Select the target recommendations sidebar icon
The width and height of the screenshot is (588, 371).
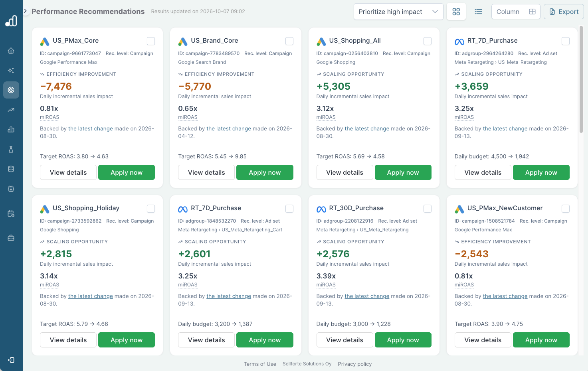[x=11, y=90]
